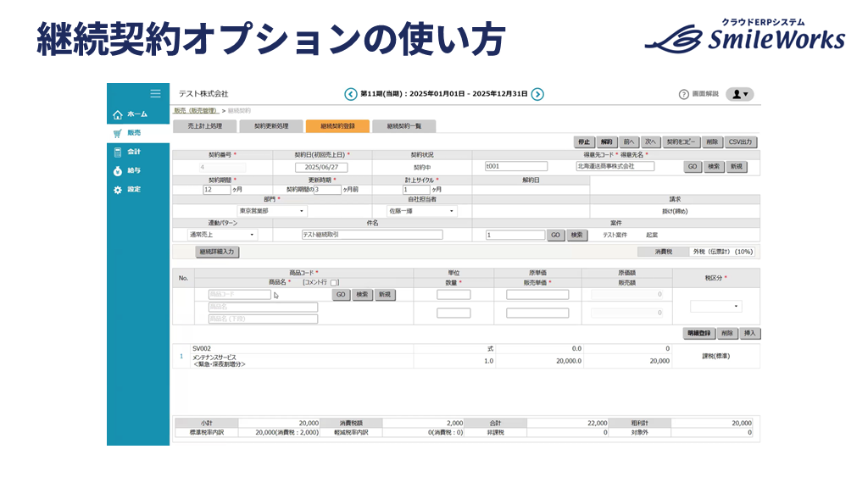868x488 pixels.
Task: Toggle the コメント行 checkbox
Action: [x=334, y=283]
